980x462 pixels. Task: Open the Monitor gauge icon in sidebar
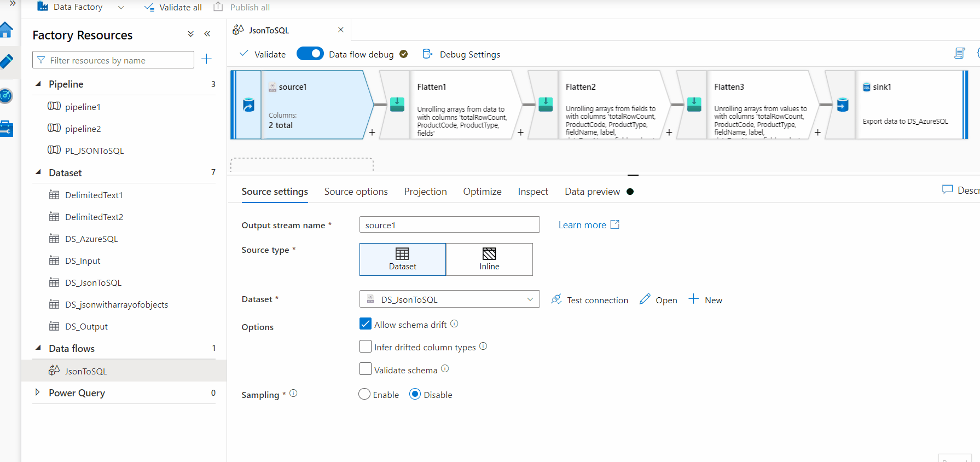click(6, 96)
